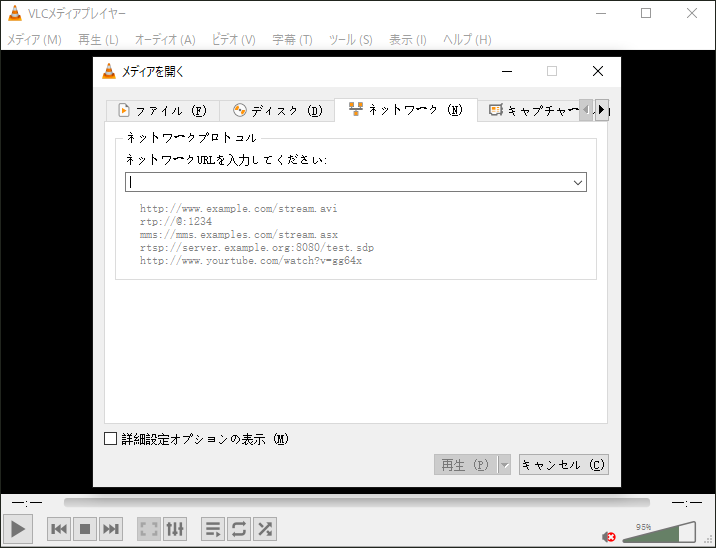Click the muted speaker icon
The width and height of the screenshot is (716, 548).
click(x=609, y=537)
